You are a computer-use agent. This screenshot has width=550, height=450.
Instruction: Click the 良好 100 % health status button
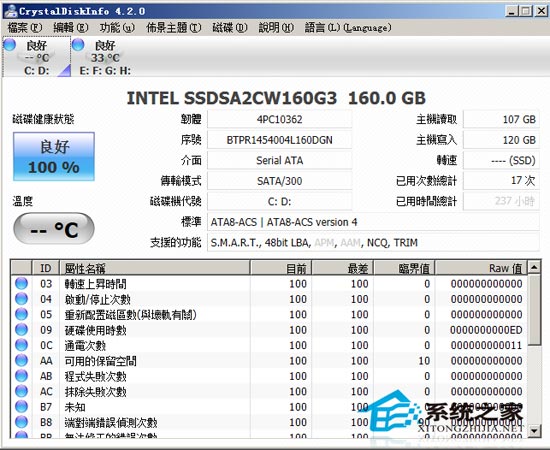click(54, 156)
